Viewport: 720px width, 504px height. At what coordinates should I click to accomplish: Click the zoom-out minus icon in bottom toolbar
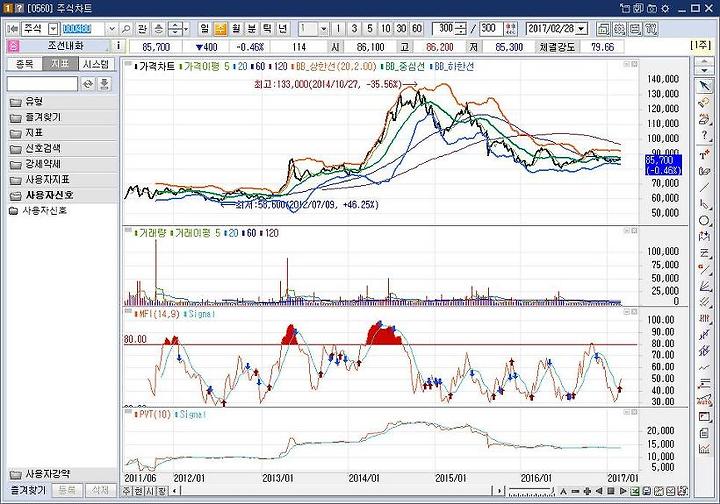pyautogui.click(x=575, y=491)
